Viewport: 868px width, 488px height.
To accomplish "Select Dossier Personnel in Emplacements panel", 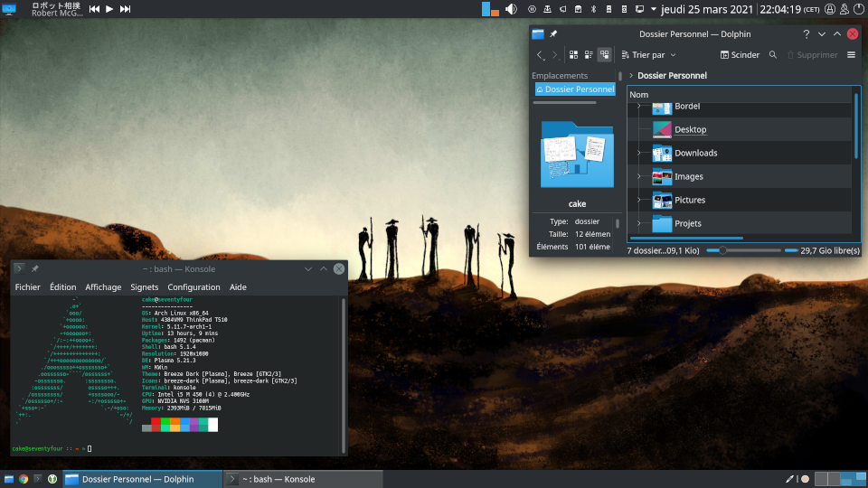I will point(575,89).
